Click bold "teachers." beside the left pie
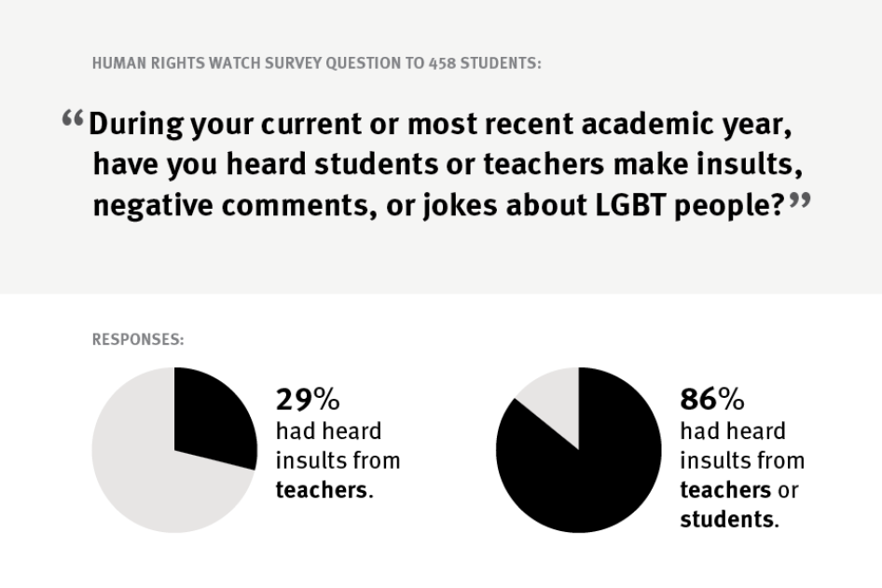The image size is (882, 588). 324,490
